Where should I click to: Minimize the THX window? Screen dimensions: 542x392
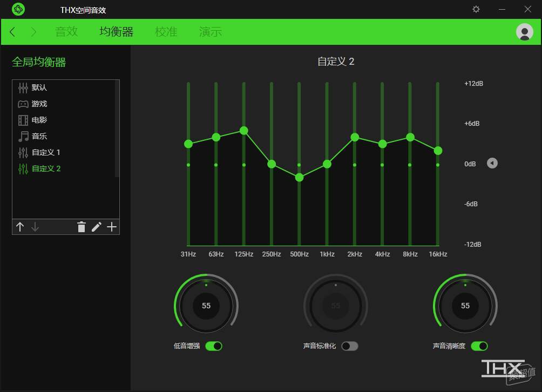(502, 9)
